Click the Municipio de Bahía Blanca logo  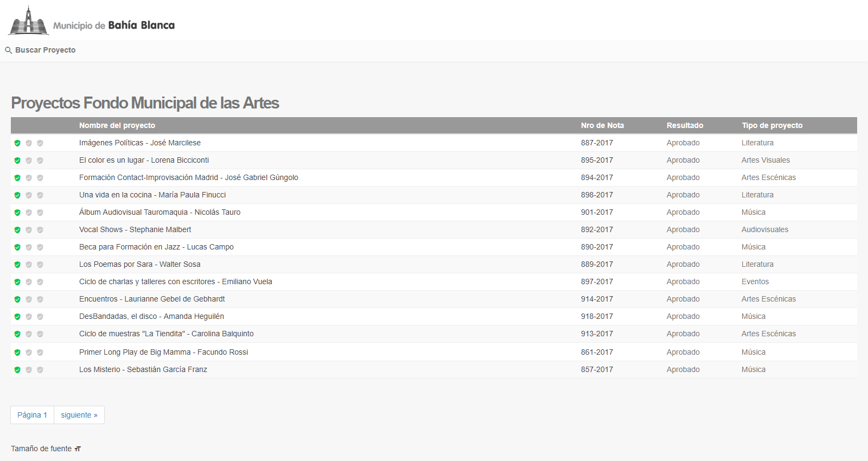91,21
